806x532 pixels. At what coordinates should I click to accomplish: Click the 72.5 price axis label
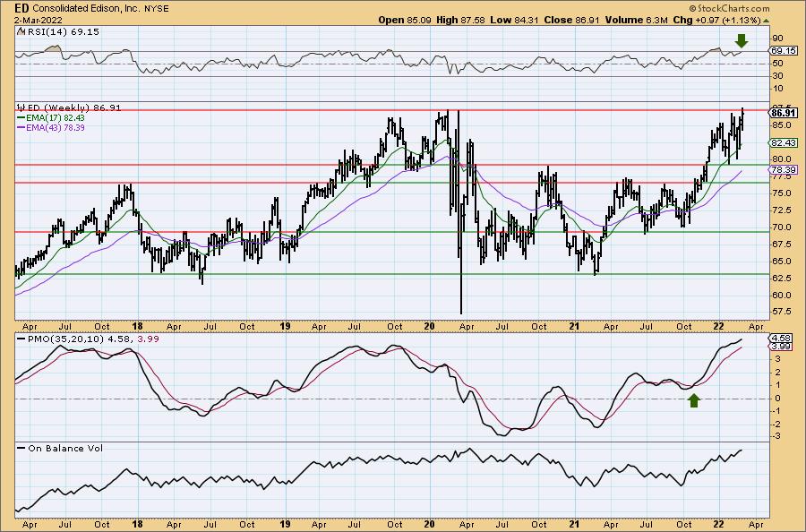[x=783, y=210]
